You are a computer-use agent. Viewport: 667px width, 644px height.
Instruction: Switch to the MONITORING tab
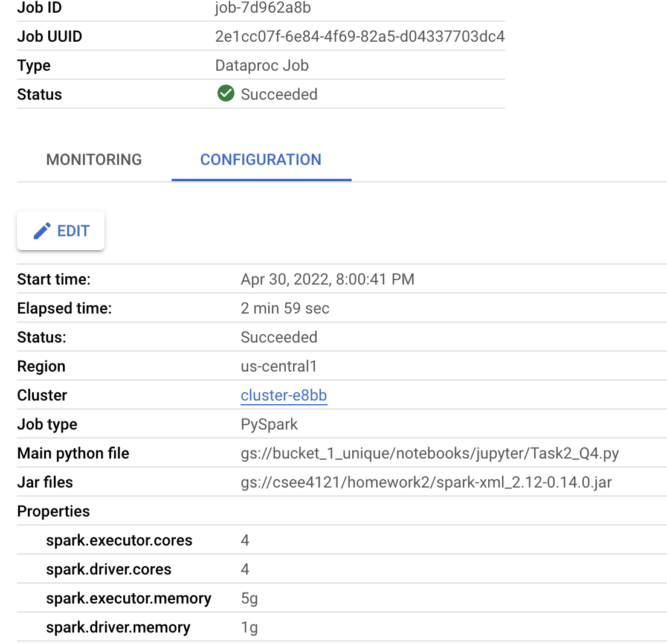click(94, 159)
